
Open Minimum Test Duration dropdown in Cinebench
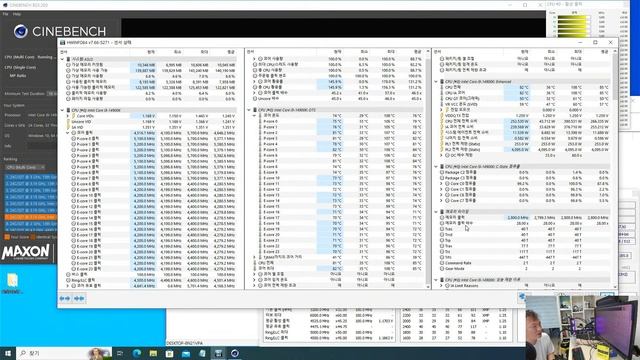pos(52,94)
